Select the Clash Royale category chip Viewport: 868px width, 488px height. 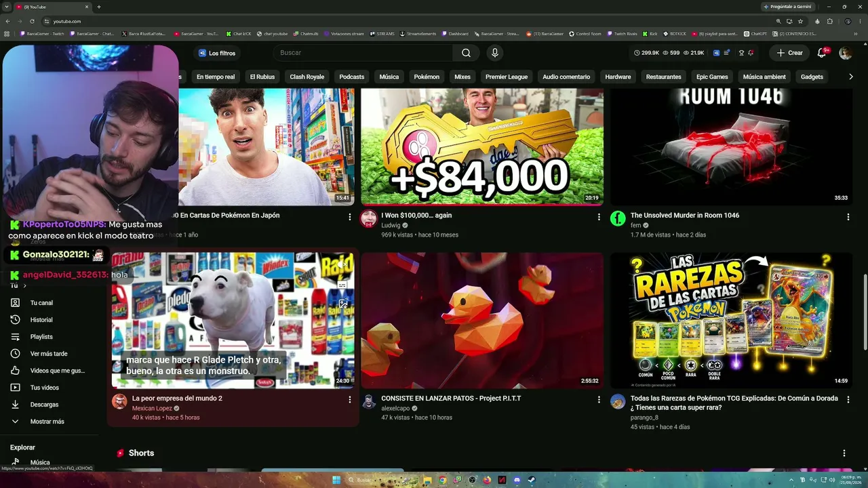pyautogui.click(x=307, y=77)
